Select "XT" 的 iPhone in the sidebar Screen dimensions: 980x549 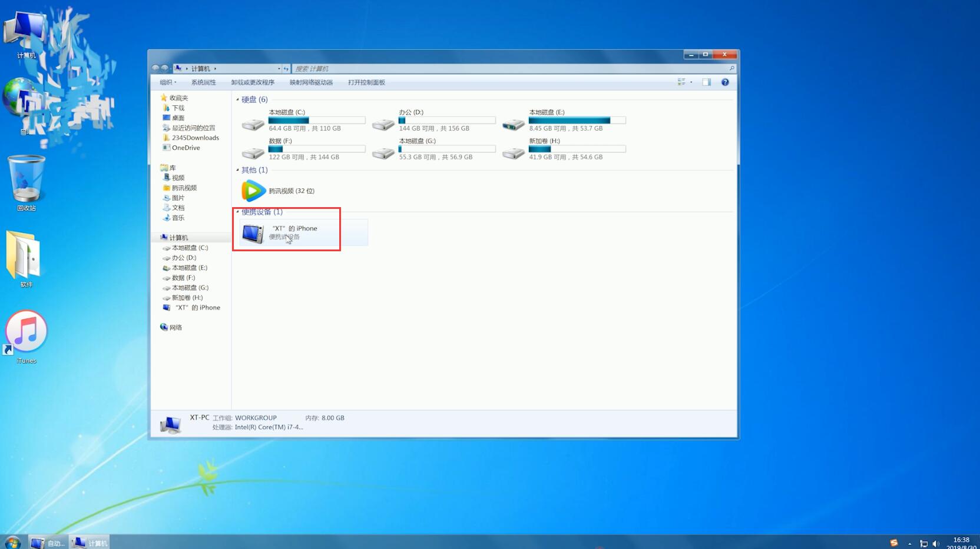click(x=197, y=308)
